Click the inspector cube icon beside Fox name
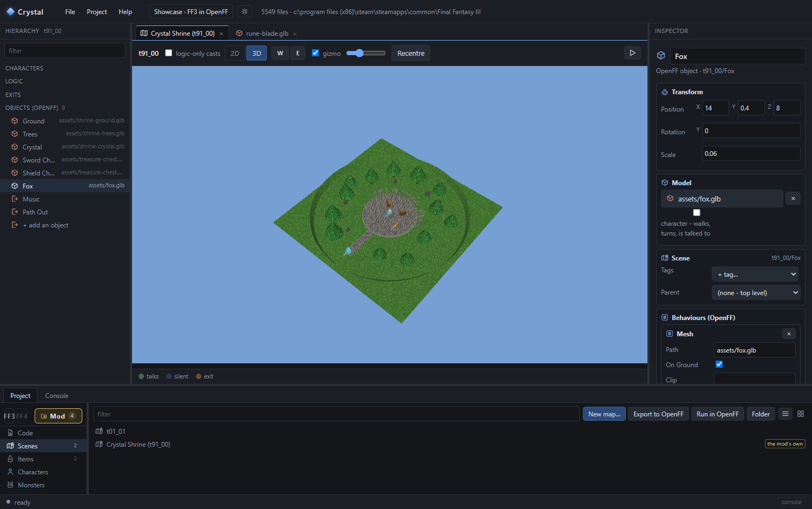This screenshot has width=812, height=509. [661, 55]
